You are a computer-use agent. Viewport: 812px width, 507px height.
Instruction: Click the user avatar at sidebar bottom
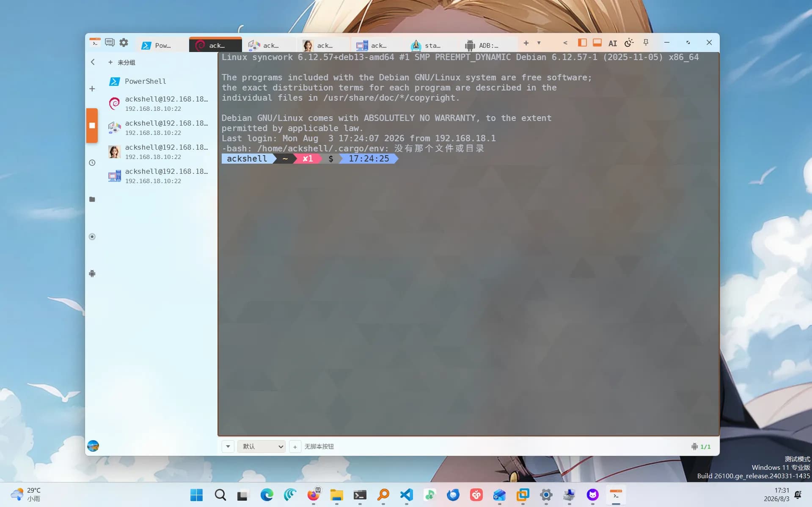point(93,446)
